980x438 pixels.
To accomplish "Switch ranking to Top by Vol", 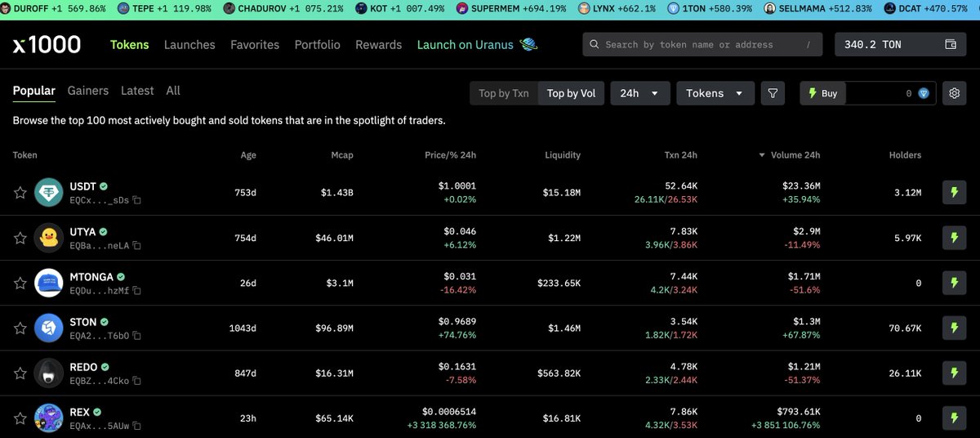I will coord(571,93).
